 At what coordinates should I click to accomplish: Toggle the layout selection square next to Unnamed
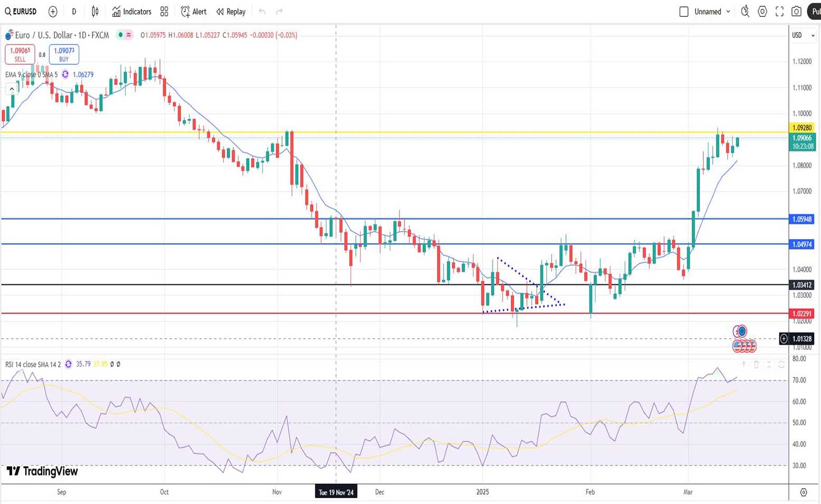click(x=684, y=12)
